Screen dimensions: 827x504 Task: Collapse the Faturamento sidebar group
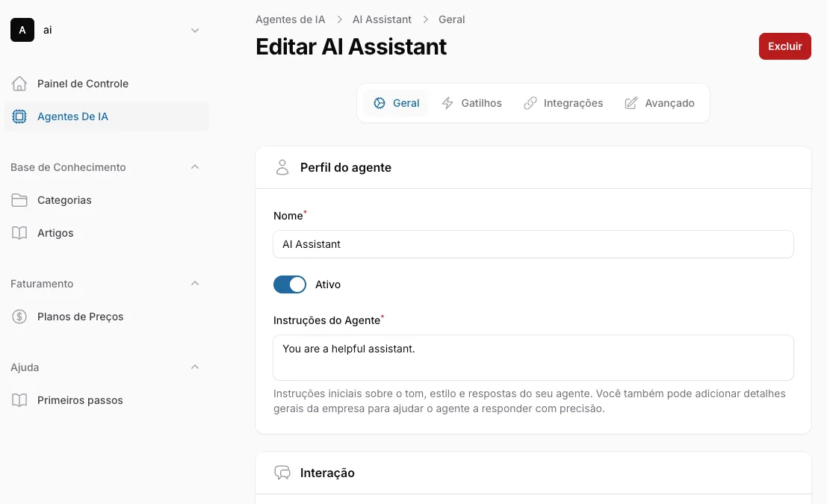(x=195, y=284)
